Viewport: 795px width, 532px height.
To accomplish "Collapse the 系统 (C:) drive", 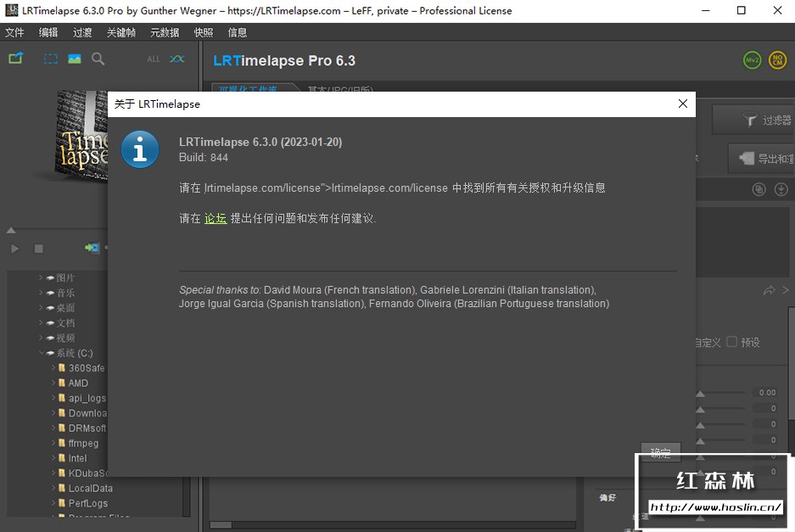I will click(x=41, y=353).
